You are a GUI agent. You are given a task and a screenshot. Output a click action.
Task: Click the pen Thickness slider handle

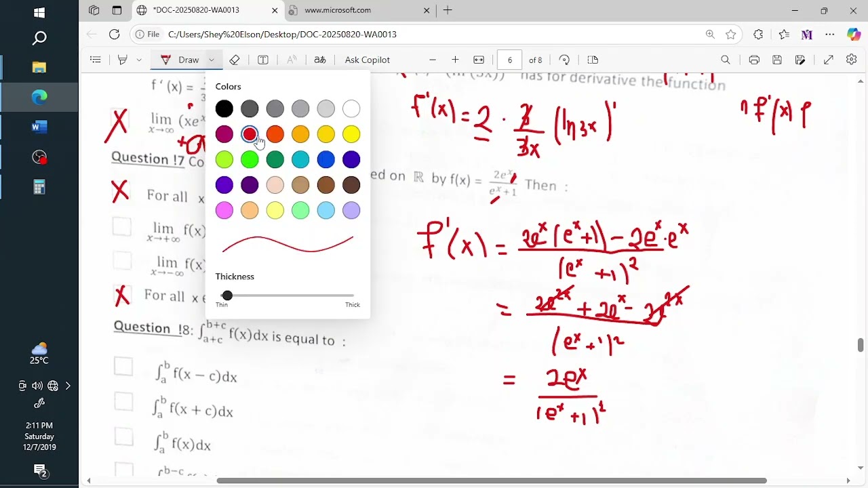227,296
